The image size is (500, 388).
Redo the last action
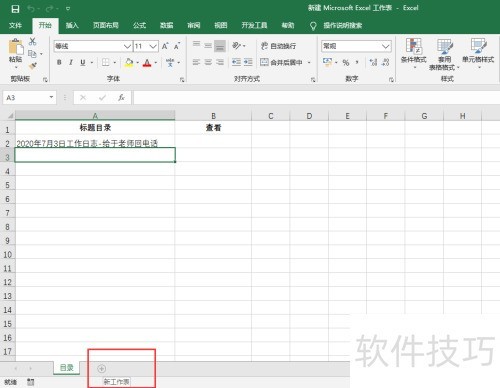click(x=50, y=8)
